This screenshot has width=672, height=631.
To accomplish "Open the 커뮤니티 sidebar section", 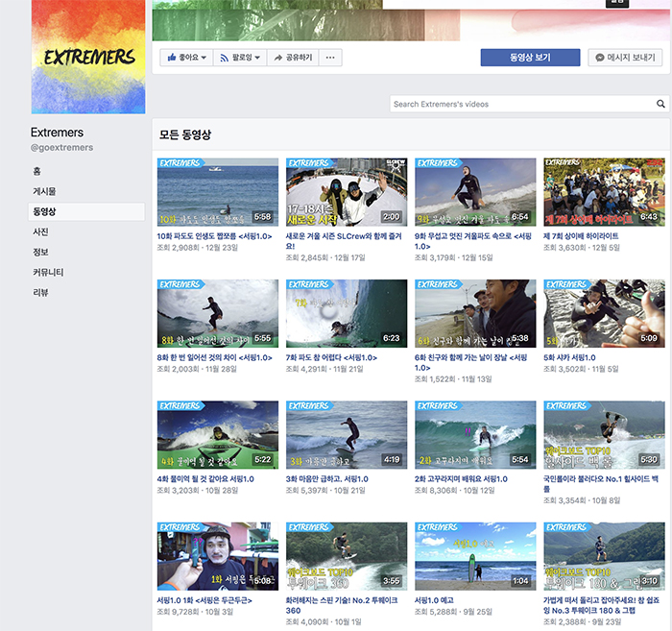I will (48, 272).
